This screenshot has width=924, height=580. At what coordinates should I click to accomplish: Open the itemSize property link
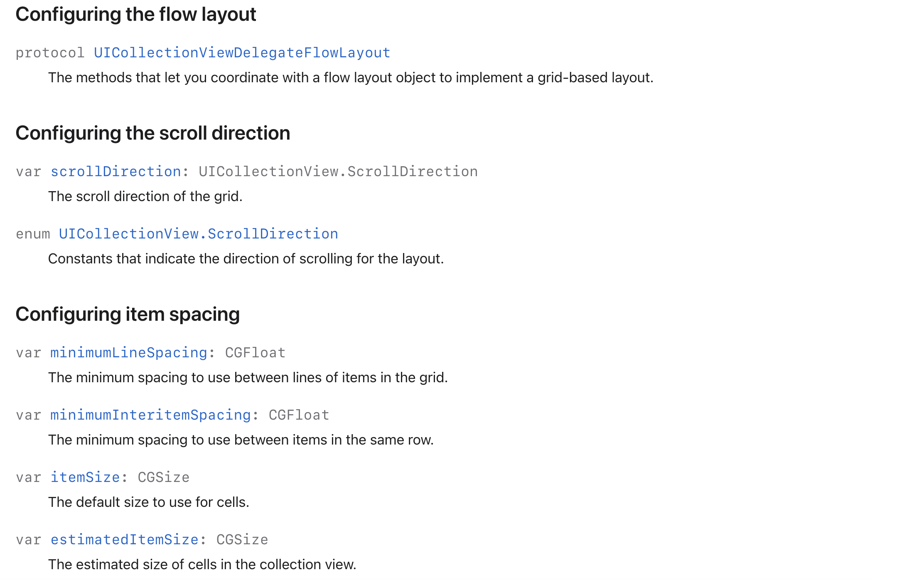[85, 477]
